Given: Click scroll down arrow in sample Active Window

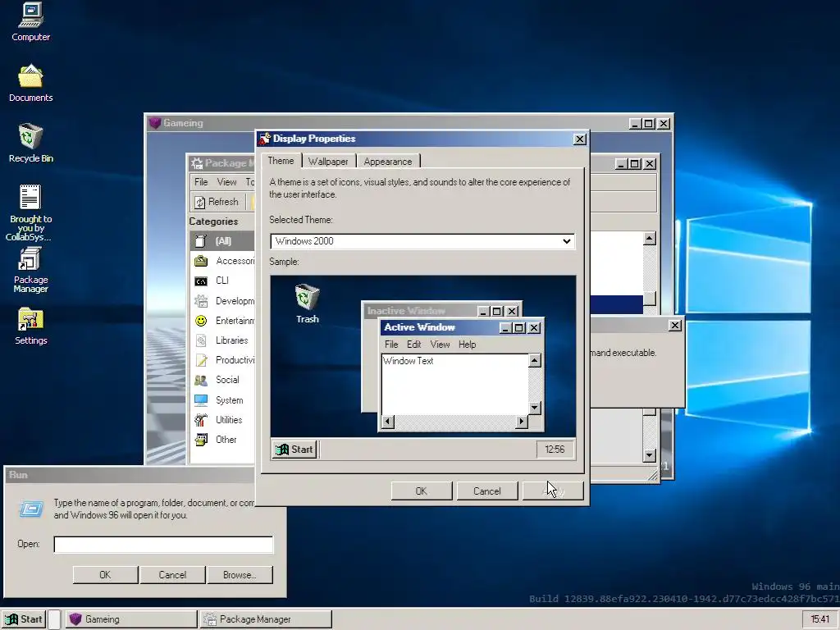Looking at the screenshot, I should point(534,408).
